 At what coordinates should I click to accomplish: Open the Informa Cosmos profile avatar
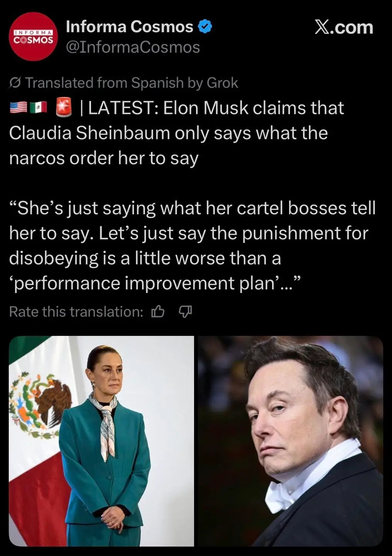[33, 37]
